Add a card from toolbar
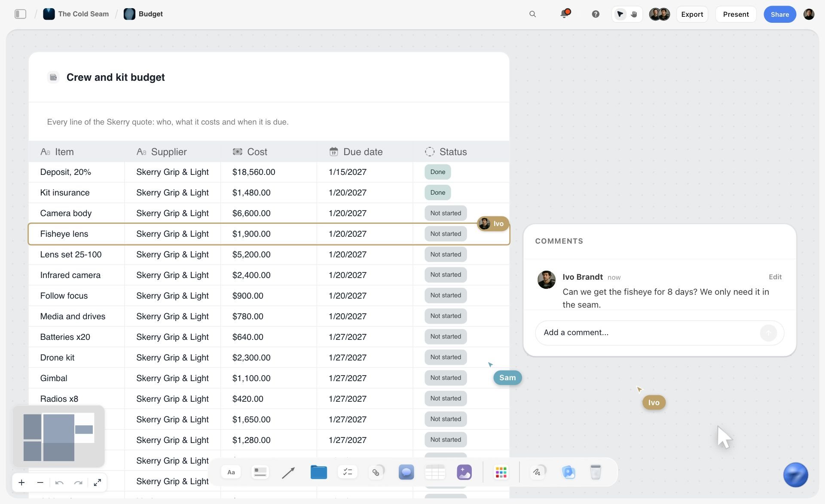Image resolution: width=825 pixels, height=504 pixels. point(260,472)
